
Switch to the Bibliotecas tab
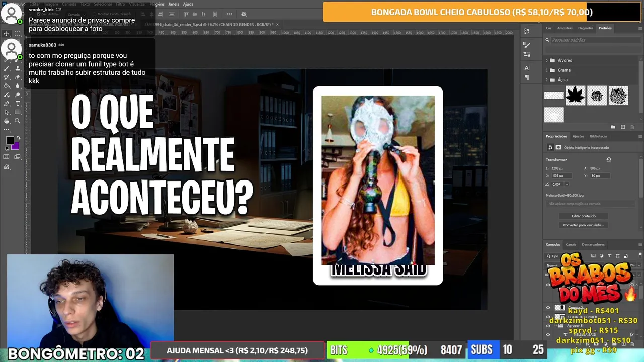(598, 136)
